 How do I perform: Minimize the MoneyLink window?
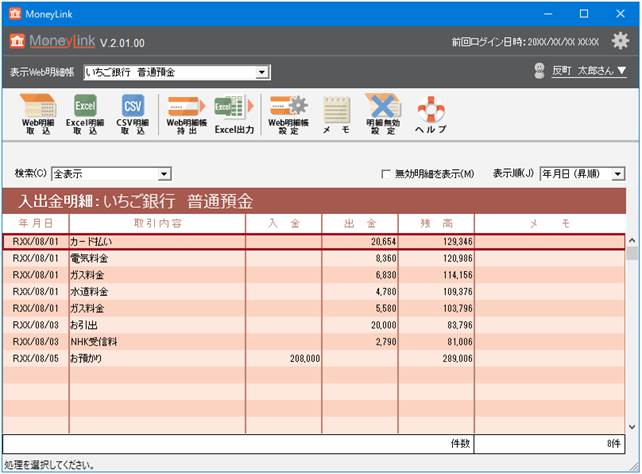pos(548,14)
